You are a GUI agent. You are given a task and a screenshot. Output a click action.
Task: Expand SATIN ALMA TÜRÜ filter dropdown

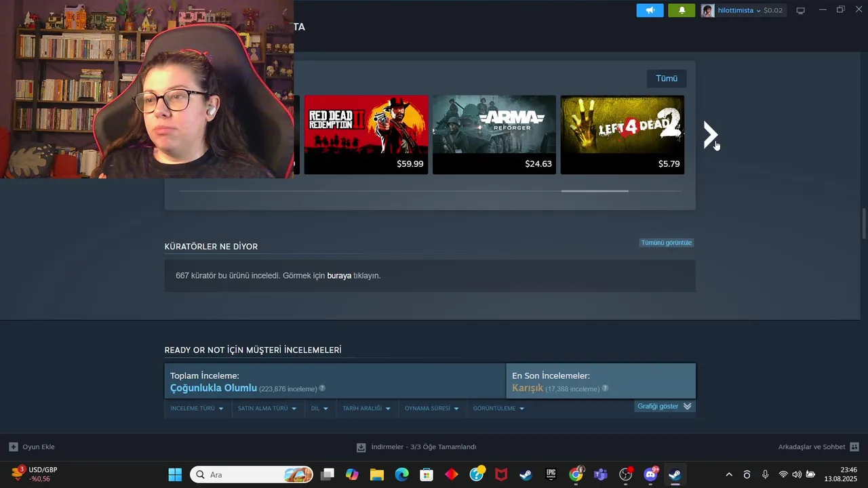[x=267, y=409]
